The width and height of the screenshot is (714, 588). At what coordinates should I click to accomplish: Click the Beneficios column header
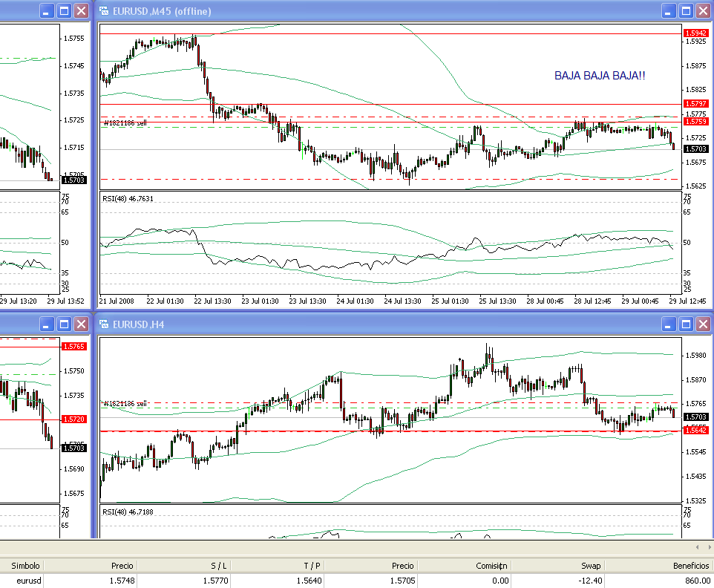pos(691,566)
